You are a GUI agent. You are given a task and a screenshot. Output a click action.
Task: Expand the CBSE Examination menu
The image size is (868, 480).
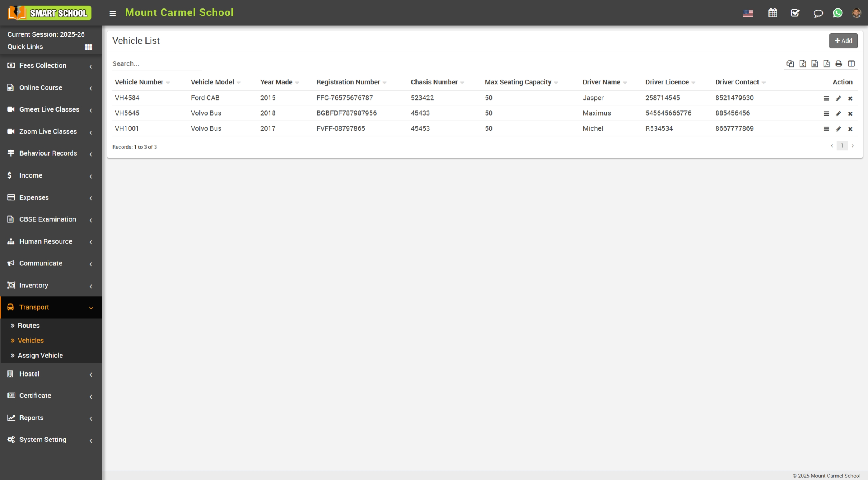coord(51,219)
